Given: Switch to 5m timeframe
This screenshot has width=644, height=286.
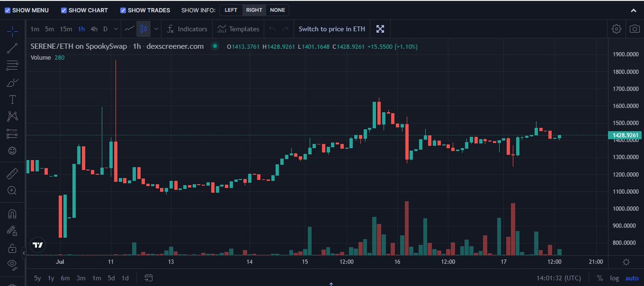Looking at the screenshot, I should [x=49, y=29].
